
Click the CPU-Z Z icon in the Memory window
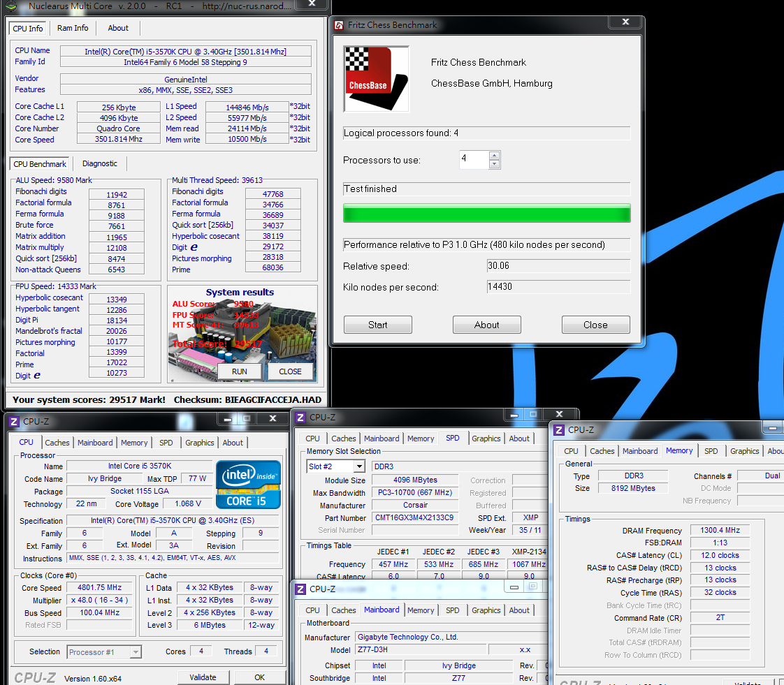point(559,429)
